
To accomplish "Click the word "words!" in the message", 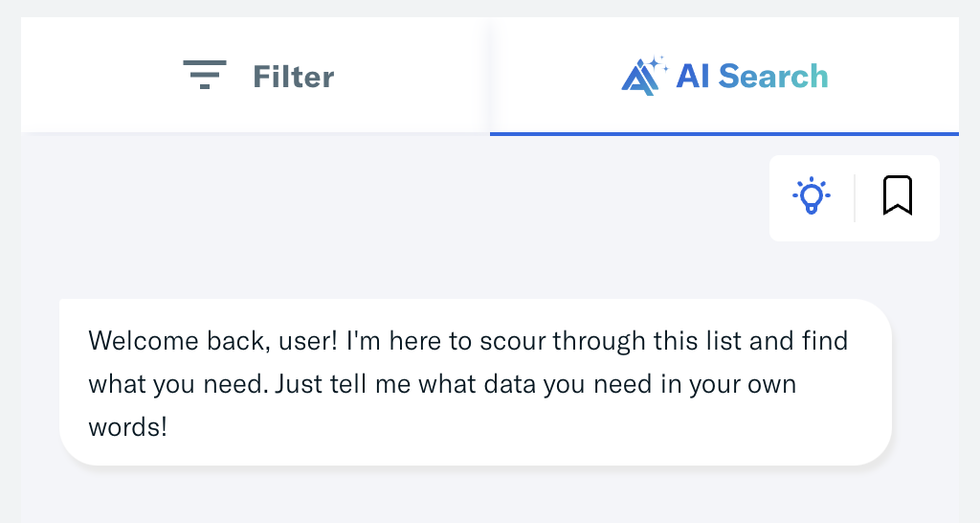I will (x=127, y=427).
